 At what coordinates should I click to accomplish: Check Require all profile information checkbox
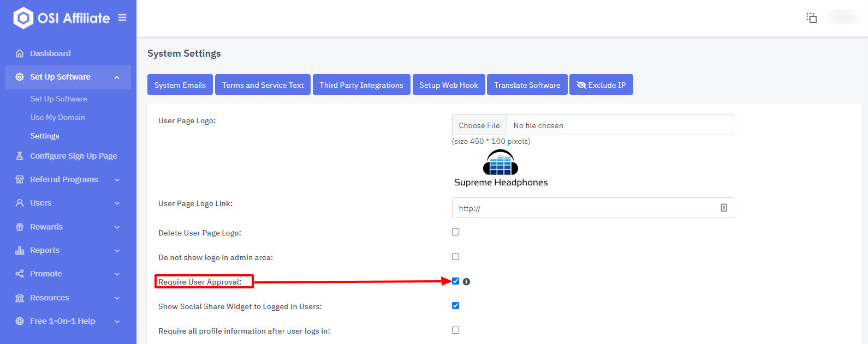point(456,330)
